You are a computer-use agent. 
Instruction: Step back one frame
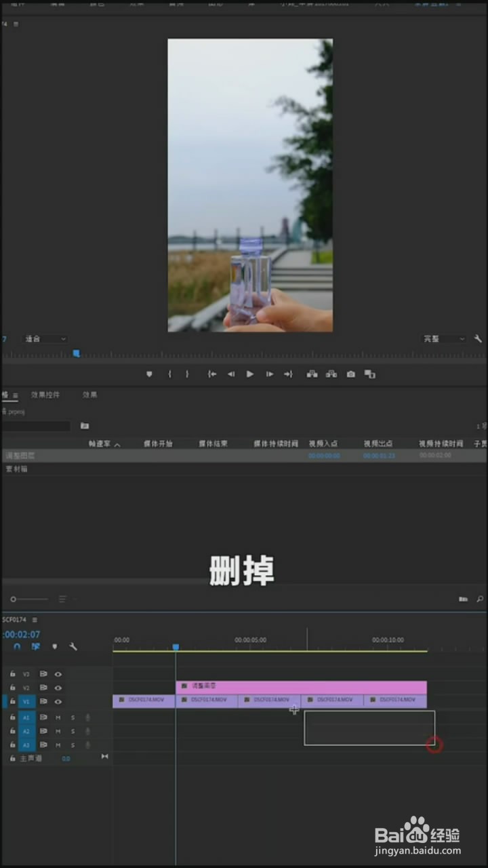coord(231,374)
